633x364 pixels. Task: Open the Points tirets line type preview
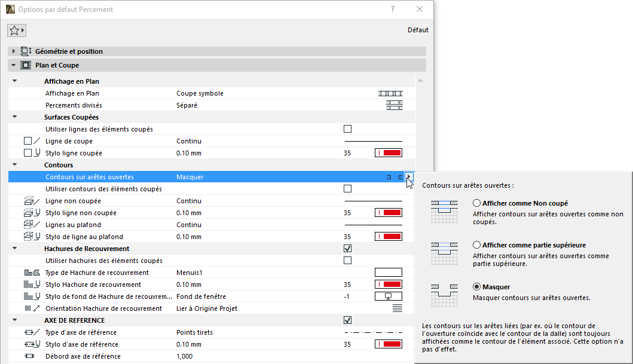(x=374, y=332)
